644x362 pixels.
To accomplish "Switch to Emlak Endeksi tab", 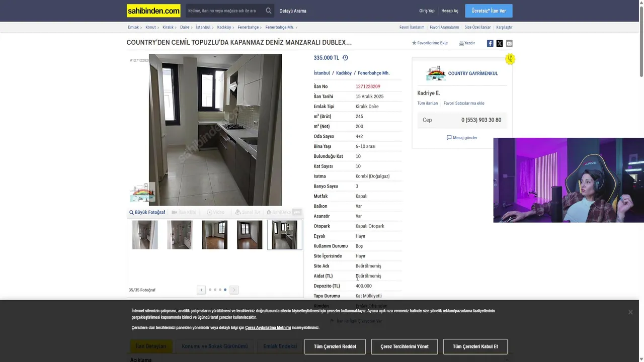I will (280, 346).
